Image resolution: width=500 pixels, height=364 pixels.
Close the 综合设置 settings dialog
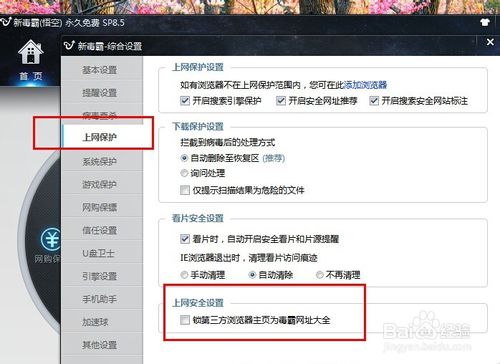point(490,42)
